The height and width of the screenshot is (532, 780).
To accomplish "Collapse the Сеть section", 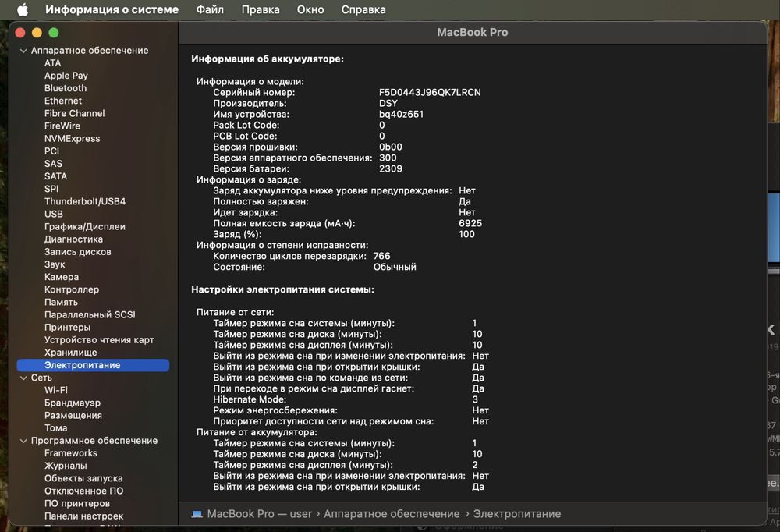I will [23, 378].
